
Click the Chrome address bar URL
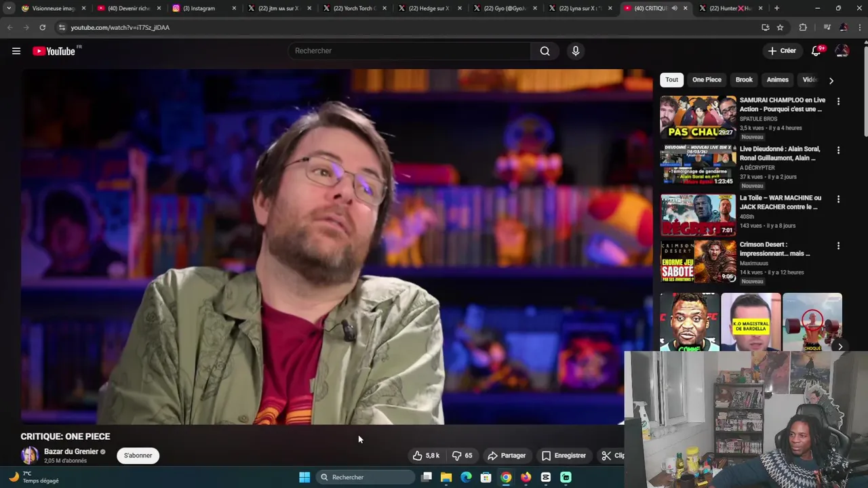(120, 27)
